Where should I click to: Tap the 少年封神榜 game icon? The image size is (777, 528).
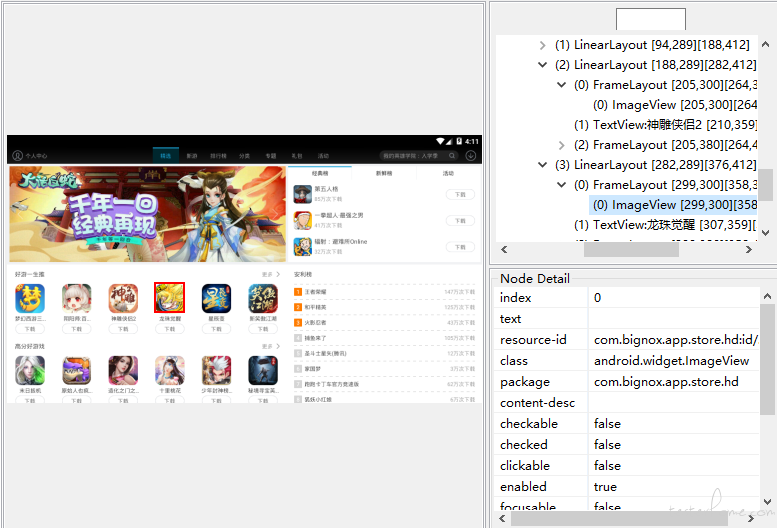tap(216, 370)
